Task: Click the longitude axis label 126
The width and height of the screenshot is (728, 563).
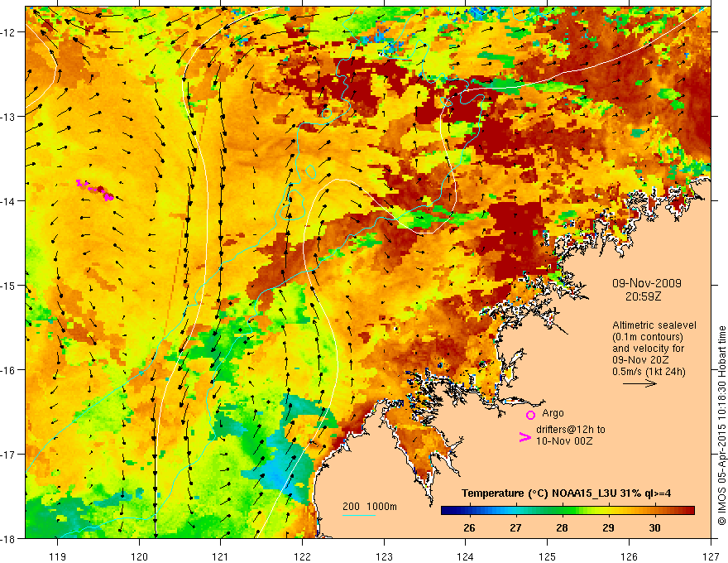Action: pos(629,556)
